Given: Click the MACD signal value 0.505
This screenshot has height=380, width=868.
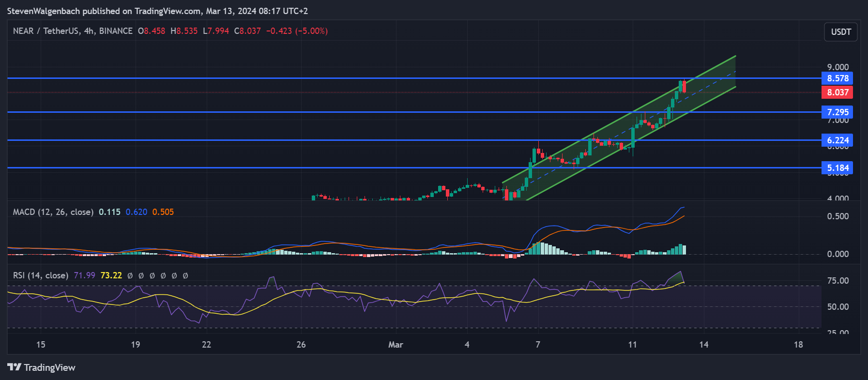Looking at the screenshot, I should tap(163, 212).
